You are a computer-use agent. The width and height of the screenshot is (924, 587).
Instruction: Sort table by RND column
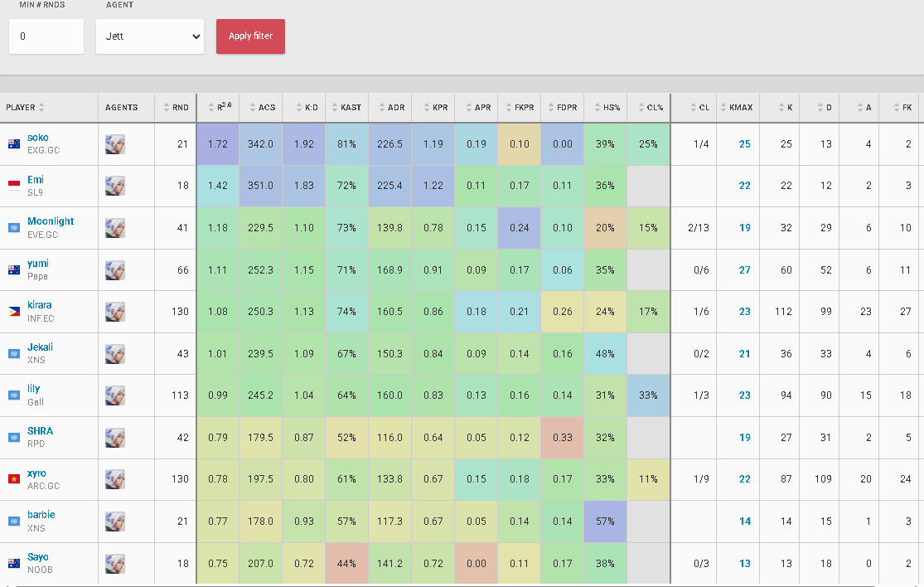[176, 107]
